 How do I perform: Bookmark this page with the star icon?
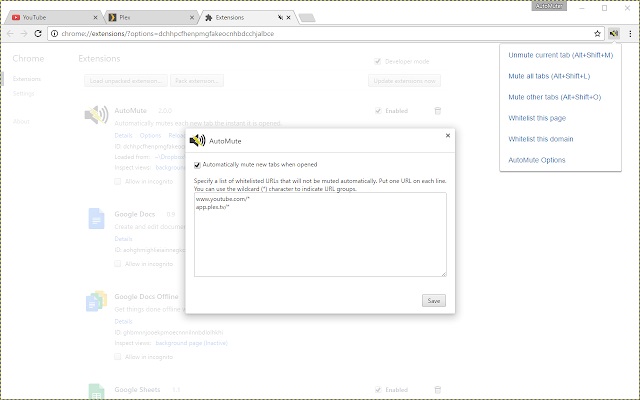click(x=597, y=33)
